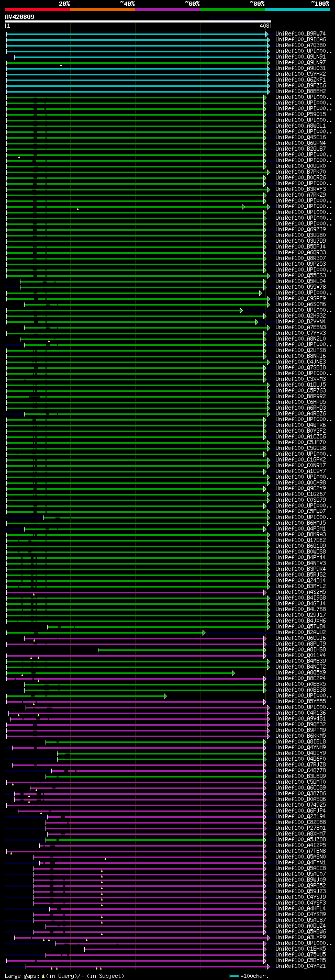Select hit label UniRef100_C4R136
This screenshot has width=335, height=980.
pyautogui.click(x=300, y=713)
